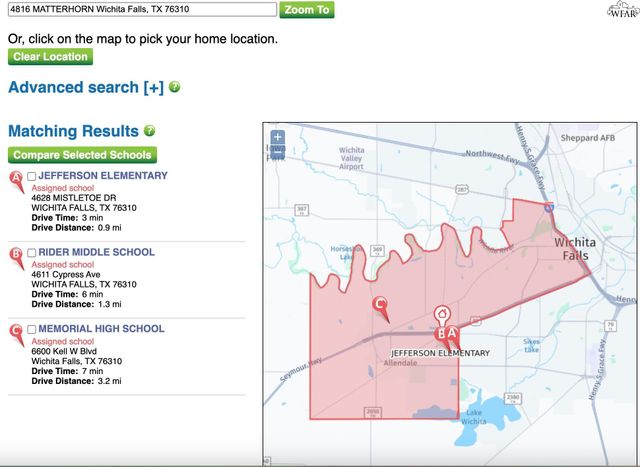The image size is (640, 467).
Task: Tick the Memorial High School checkbox
Action: pos(32,329)
